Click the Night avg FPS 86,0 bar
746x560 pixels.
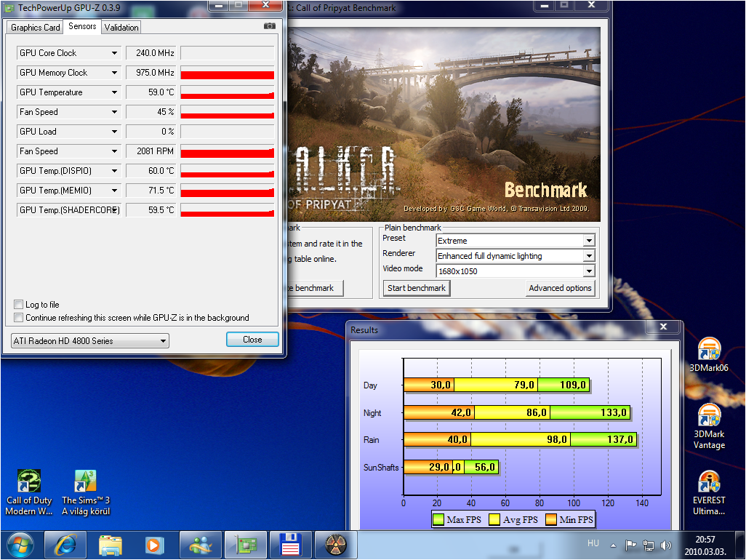coord(513,412)
